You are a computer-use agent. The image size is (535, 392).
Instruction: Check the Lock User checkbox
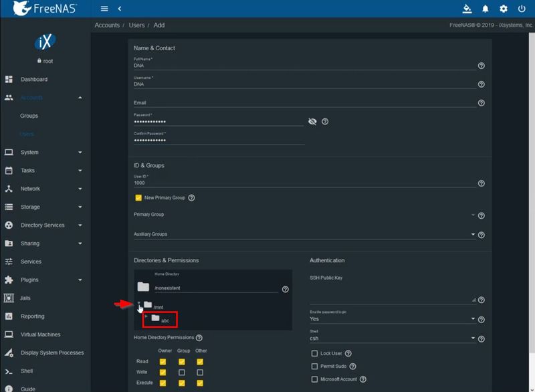pos(314,353)
